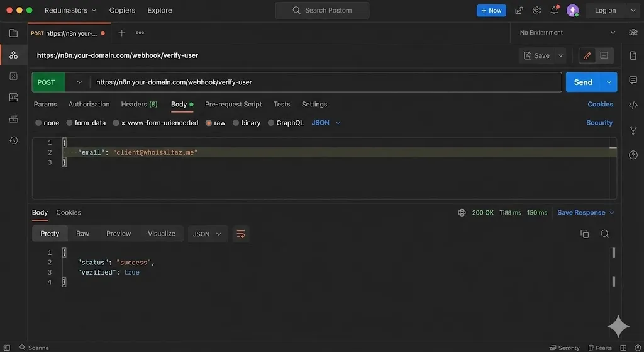
Task: Switch to comment mode icon next to pencil
Action: point(604,55)
